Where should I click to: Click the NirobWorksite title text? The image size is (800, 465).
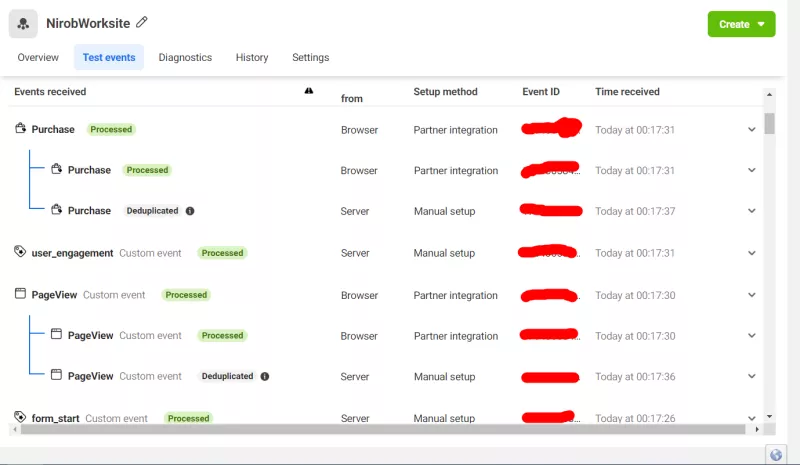click(88, 23)
